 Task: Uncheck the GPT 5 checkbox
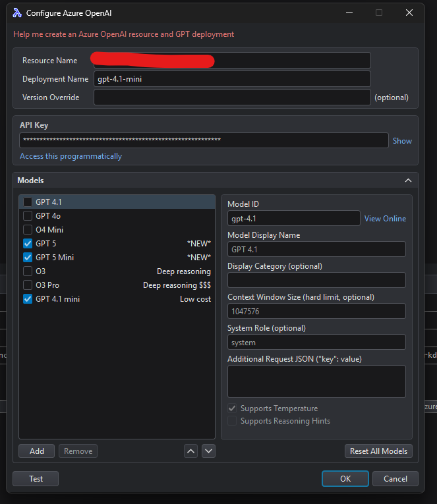pyautogui.click(x=28, y=244)
